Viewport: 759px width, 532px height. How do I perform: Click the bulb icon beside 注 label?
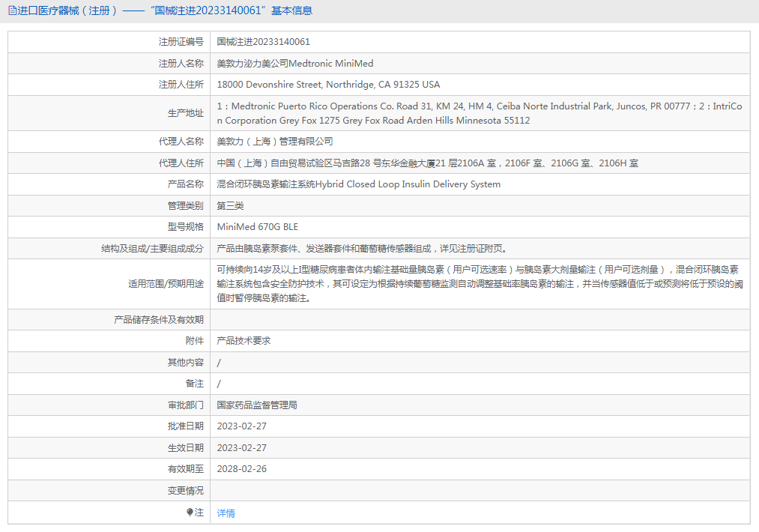tap(190, 513)
